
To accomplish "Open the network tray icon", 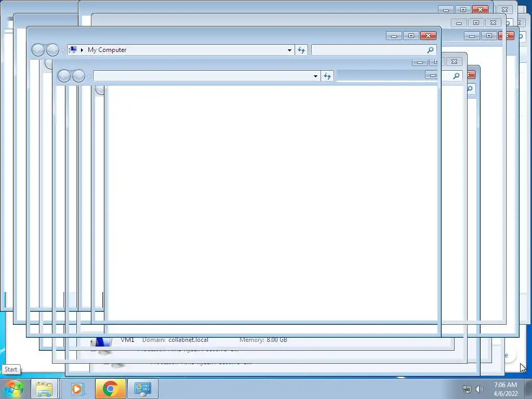I will [467, 389].
